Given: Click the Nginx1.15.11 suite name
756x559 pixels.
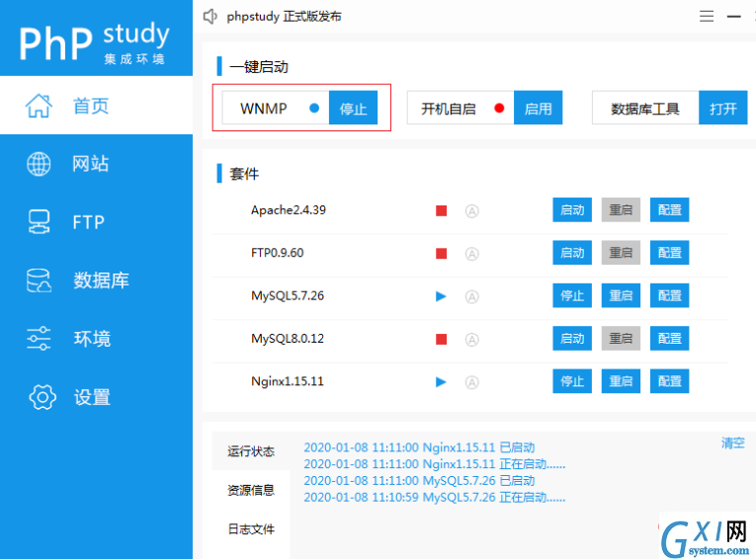Looking at the screenshot, I should pos(288,381).
